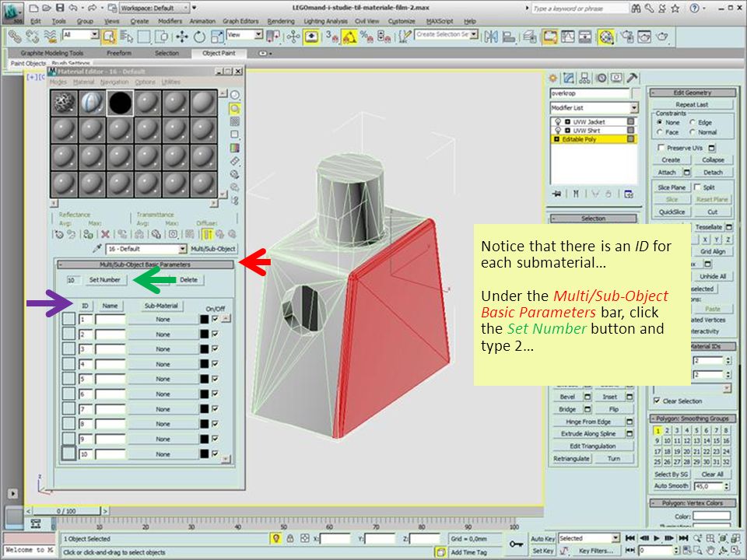Toggle On/Off checkbox for sub-material 5

(x=215, y=379)
